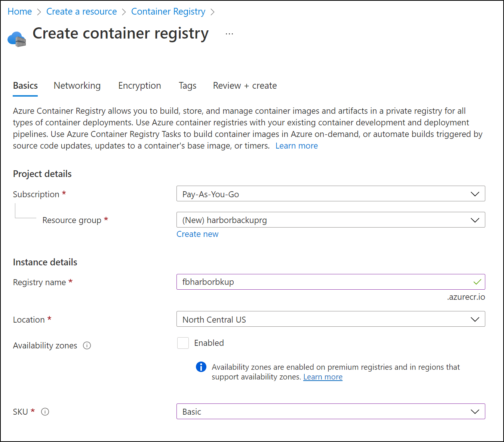Open the ellipsis more options menu
This screenshot has width=504, height=442.
pyautogui.click(x=229, y=34)
